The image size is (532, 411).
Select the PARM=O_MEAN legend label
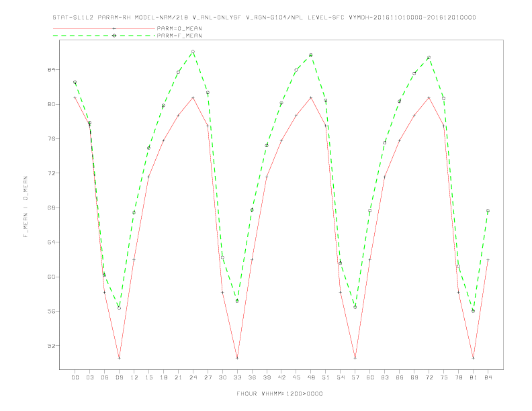[x=179, y=28]
